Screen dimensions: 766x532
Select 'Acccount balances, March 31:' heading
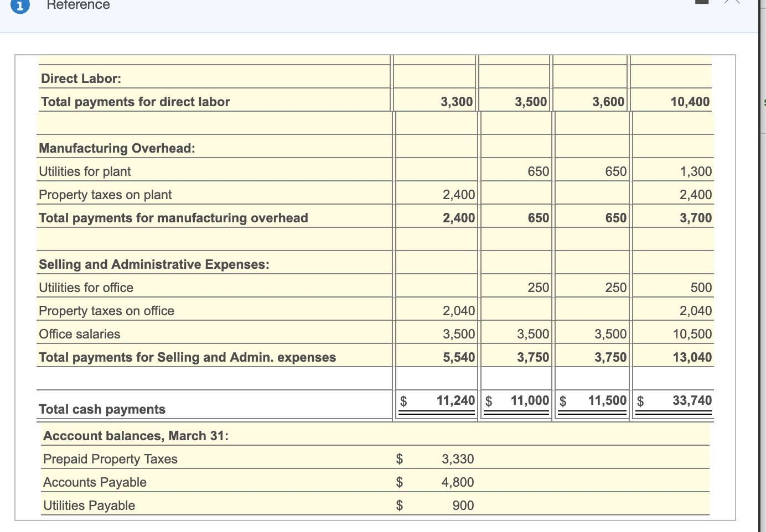(136, 436)
